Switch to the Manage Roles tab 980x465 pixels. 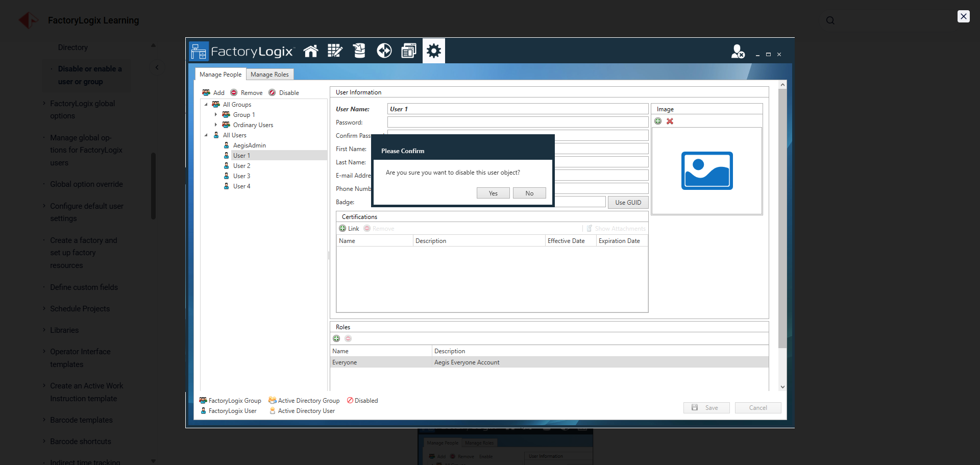pos(269,75)
